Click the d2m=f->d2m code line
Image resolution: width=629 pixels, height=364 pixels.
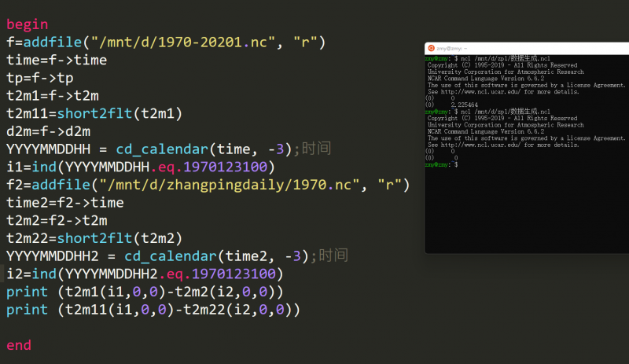[x=49, y=131]
